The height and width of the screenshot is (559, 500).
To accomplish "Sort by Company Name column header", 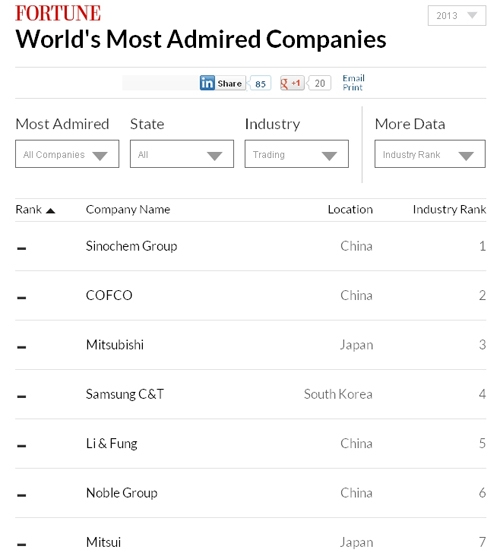I will pyautogui.click(x=128, y=209).
